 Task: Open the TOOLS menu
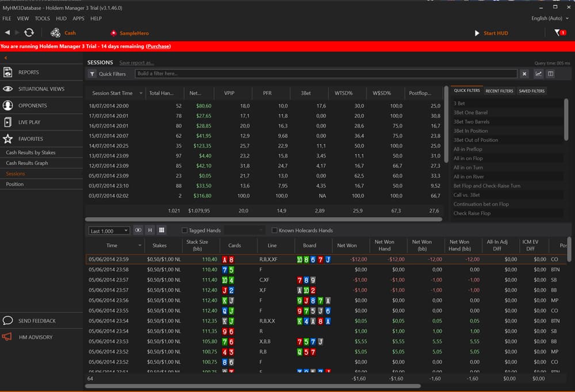tap(42, 18)
